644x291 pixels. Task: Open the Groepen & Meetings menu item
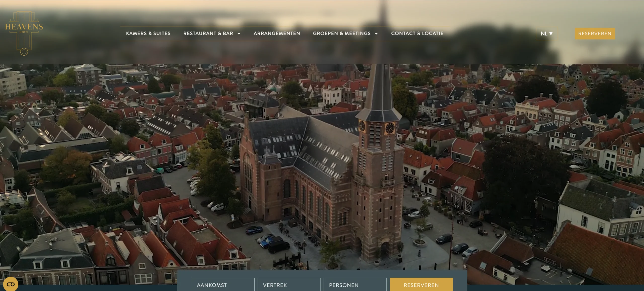(342, 33)
